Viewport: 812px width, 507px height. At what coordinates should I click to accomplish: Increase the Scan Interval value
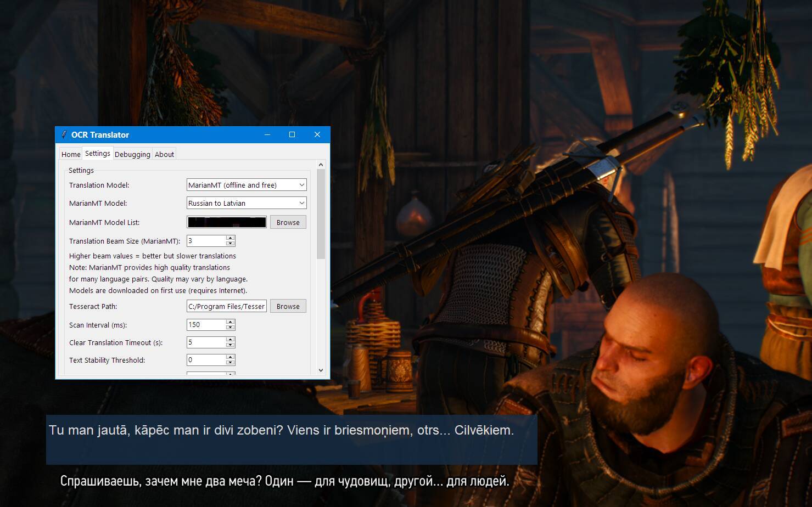[x=231, y=322]
